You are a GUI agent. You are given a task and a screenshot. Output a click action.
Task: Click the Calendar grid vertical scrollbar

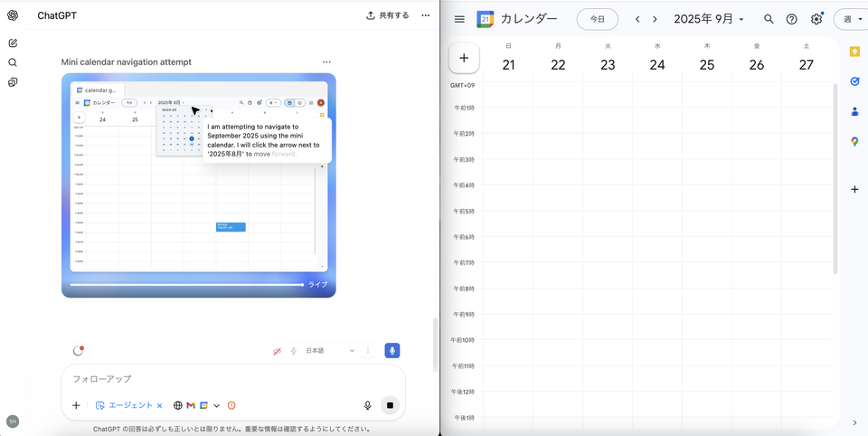tap(835, 178)
